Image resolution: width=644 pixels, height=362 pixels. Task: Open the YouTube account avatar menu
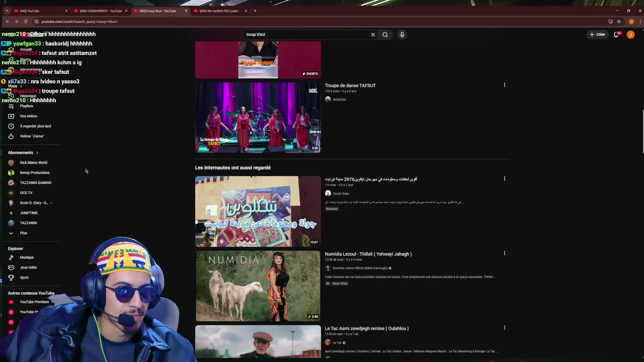point(630,35)
